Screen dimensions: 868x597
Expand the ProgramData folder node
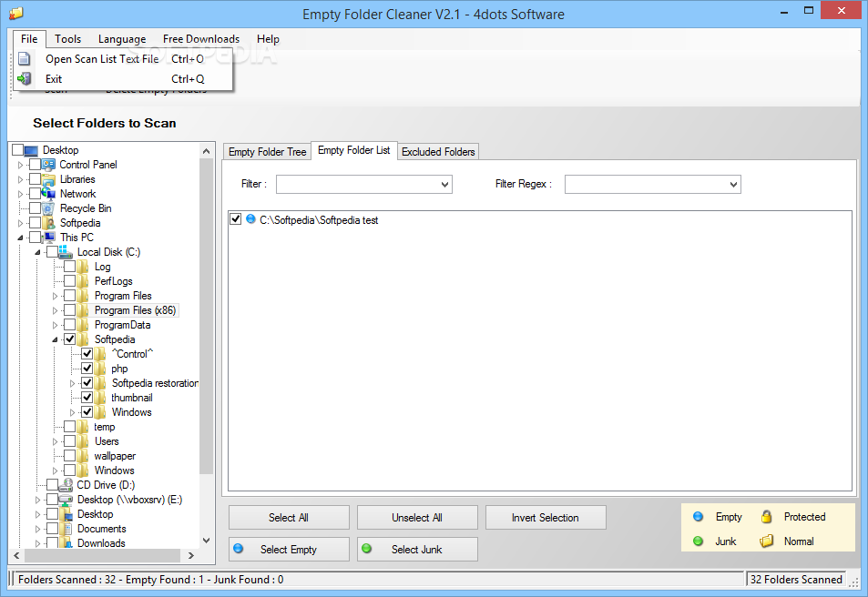[55, 325]
